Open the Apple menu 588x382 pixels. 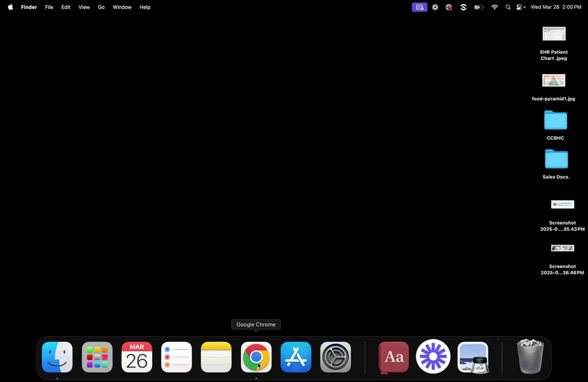point(10,7)
